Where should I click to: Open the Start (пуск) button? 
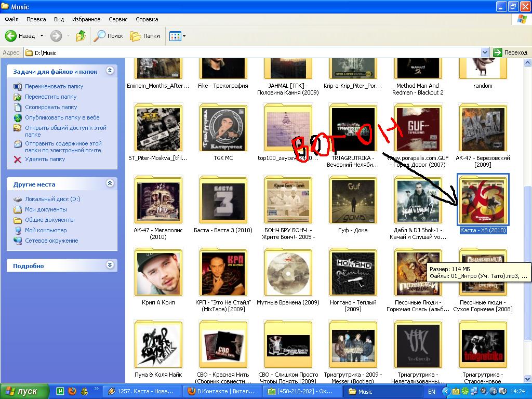tap(24, 391)
